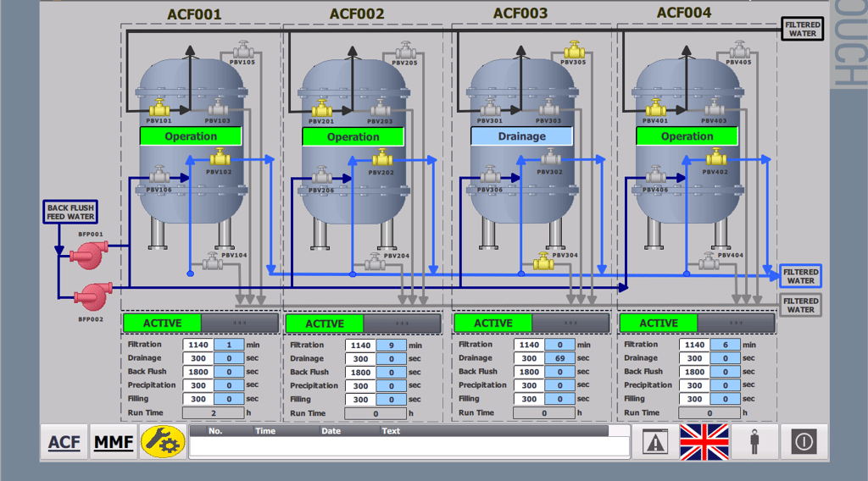Click ACF002 Filtration elapsed value 9
The height and width of the screenshot is (481, 868).
(392, 345)
